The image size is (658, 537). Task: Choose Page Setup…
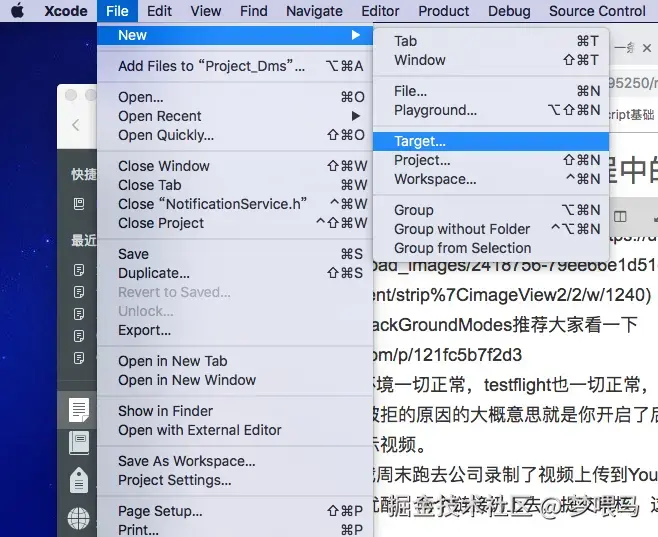[x=235, y=511]
